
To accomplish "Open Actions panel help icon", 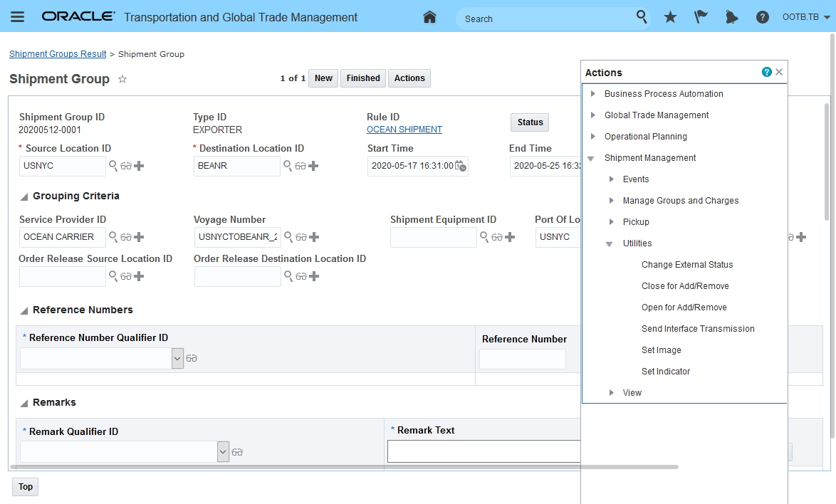I will 767,72.
